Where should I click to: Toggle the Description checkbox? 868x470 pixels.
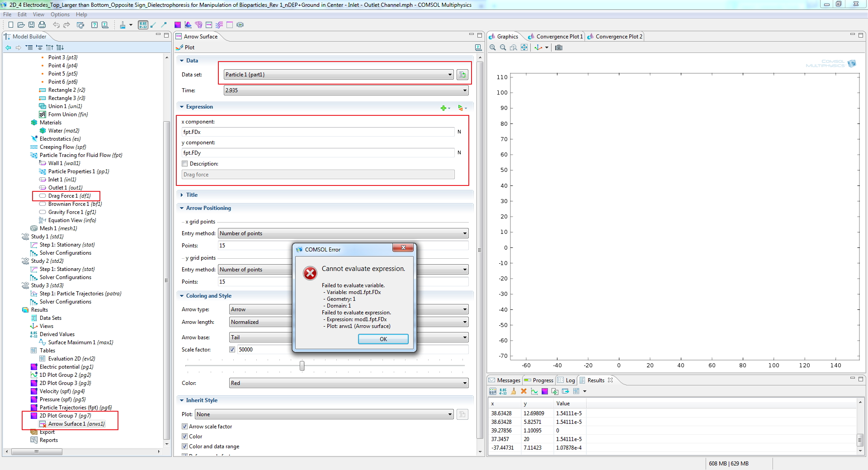click(184, 164)
